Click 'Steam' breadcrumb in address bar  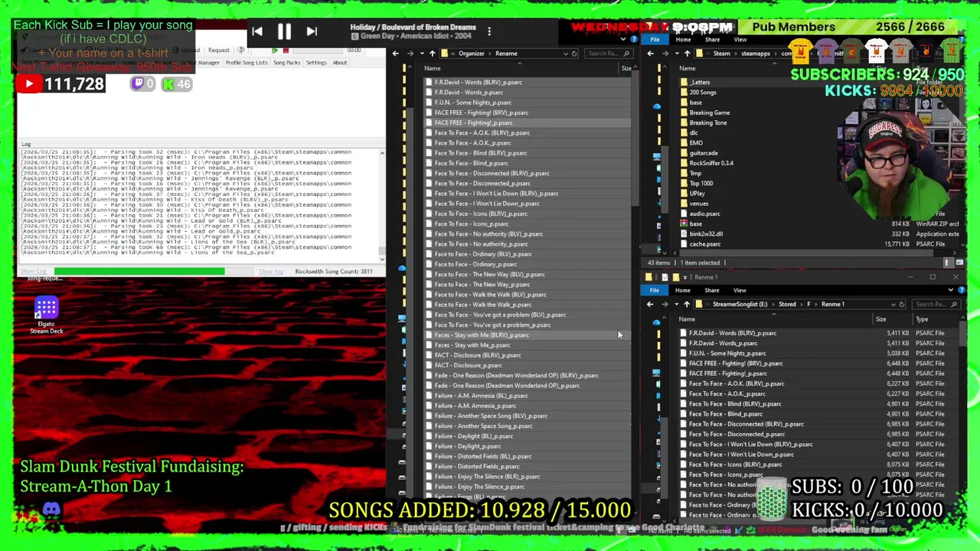point(721,54)
